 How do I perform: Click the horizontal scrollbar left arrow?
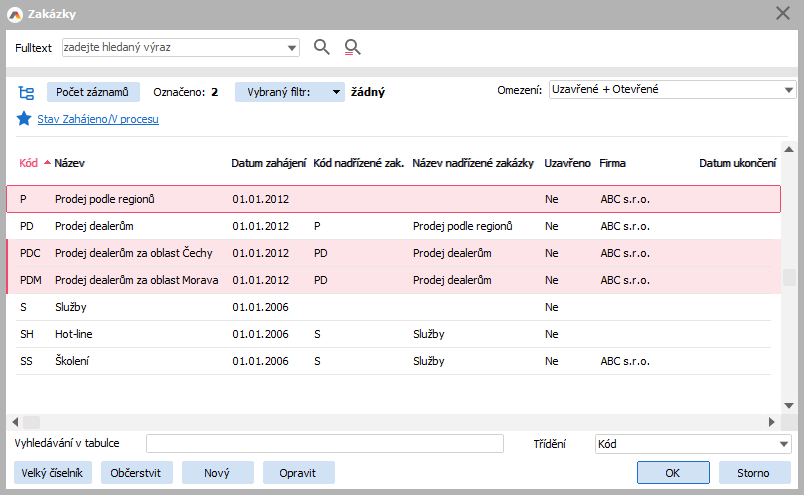click(x=15, y=422)
